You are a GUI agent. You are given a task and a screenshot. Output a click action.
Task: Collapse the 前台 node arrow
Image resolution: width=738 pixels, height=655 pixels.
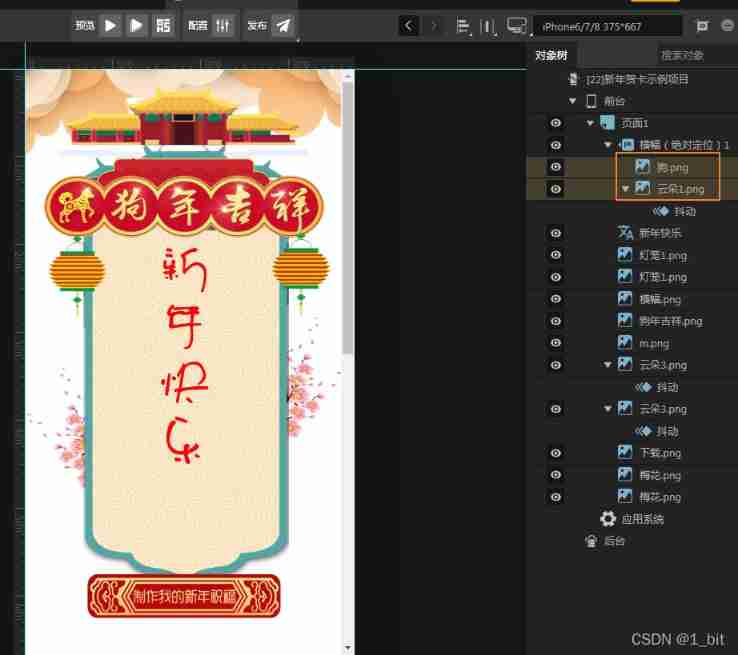click(573, 101)
